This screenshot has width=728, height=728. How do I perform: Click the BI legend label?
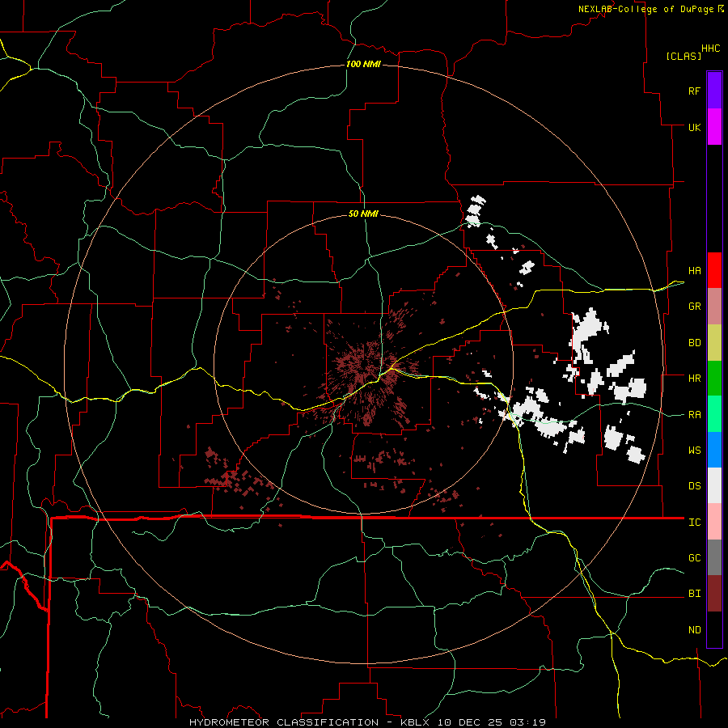pyautogui.click(x=694, y=594)
